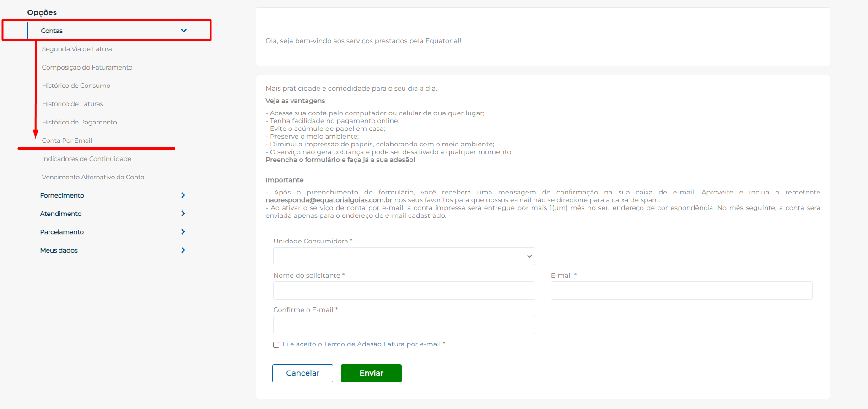The height and width of the screenshot is (409, 868).
Task: Choose Vencimento Alternativo da Conta
Action: [93, 177]
